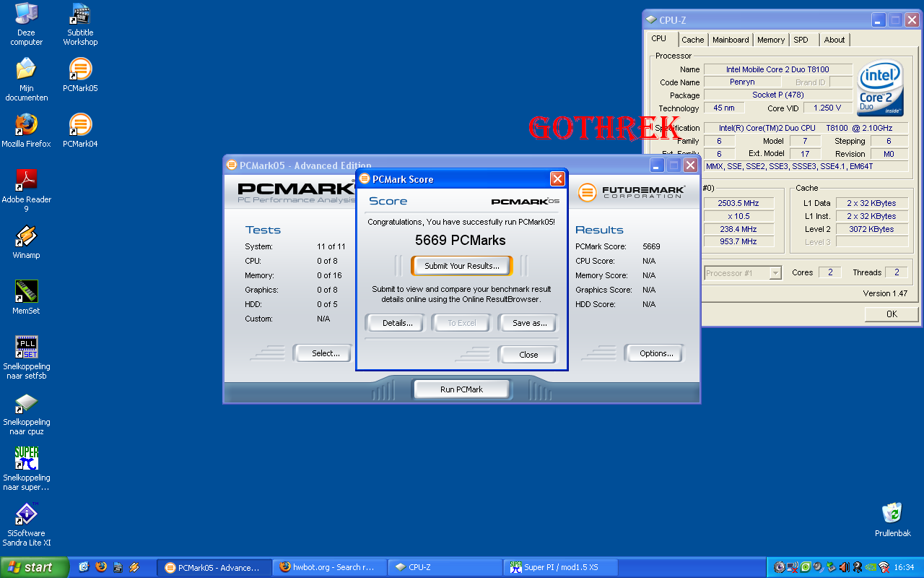
Task: Click the Code Name value Penryn
Action: coord(742,82)
